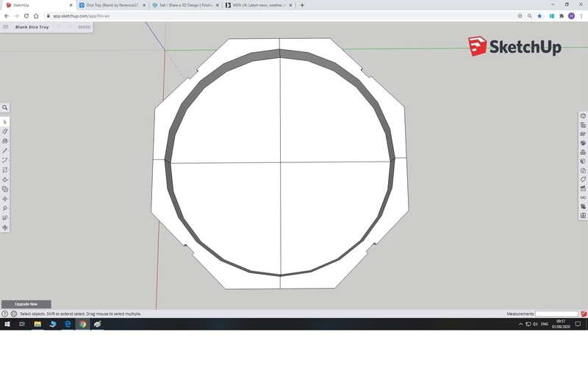The width and height of the screenshot is (588, 373).
Task: Click the Chrome taskbar icon
Action: (82, 325)
